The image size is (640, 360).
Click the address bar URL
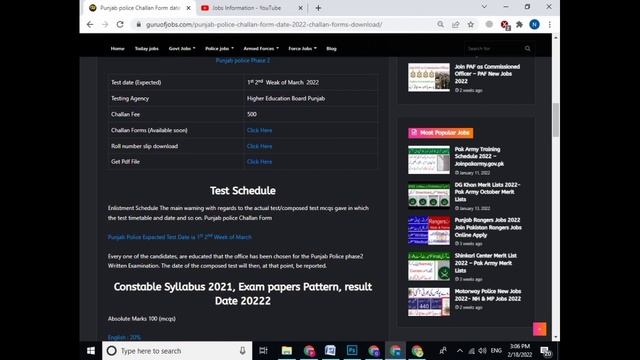pos(264,24)
